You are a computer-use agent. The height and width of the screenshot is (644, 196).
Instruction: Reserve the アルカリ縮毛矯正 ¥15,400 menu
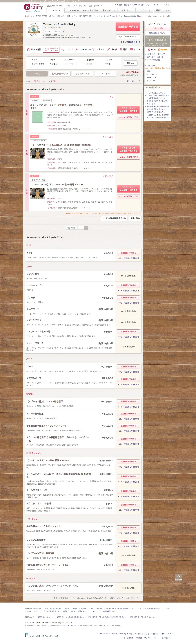tap(128, 414)
